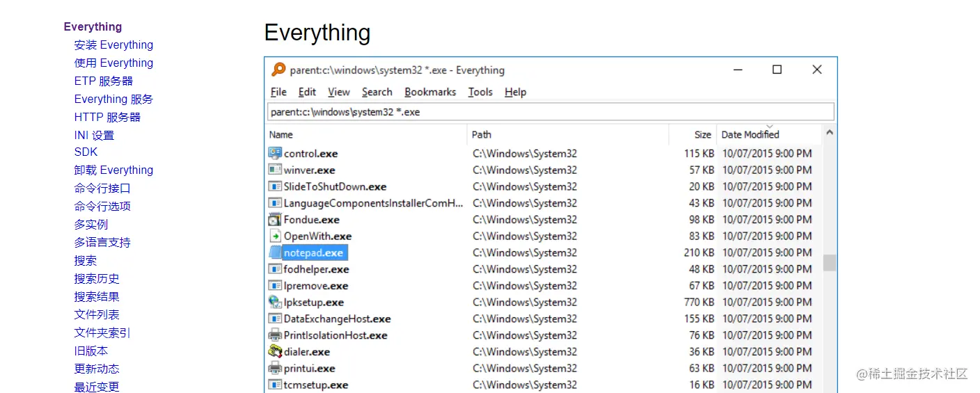Click the printui.exe printer icon
Viewport: 980px width, 393px height.
pos(275,369)
